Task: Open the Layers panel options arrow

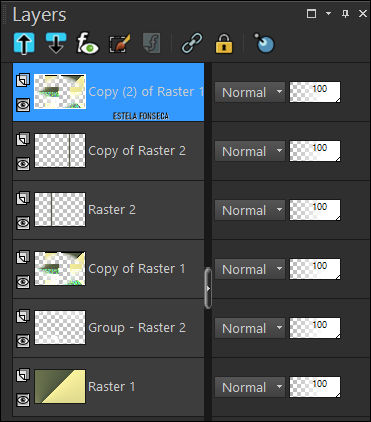Action: tap(328, 13)
